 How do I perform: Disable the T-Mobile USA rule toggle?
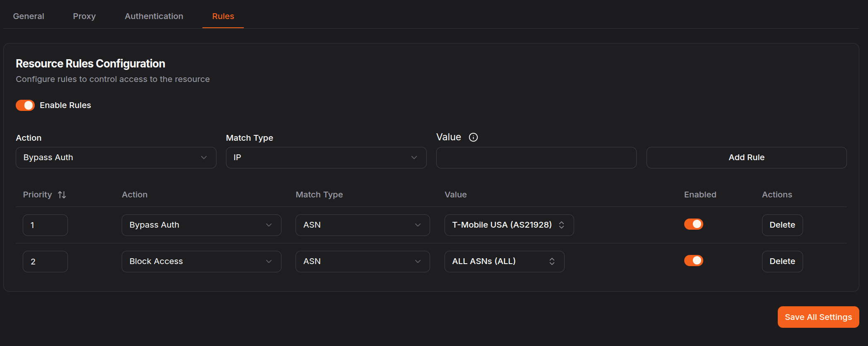tap(693, 224)
